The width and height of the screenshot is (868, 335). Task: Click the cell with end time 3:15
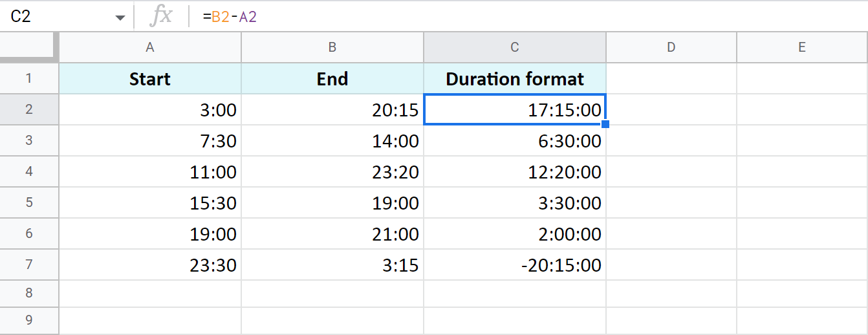pos(332,265)
